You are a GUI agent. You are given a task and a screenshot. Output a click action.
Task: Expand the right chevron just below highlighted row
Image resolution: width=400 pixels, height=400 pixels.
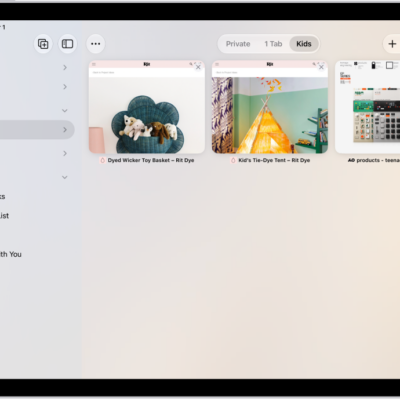coord(65,153)
